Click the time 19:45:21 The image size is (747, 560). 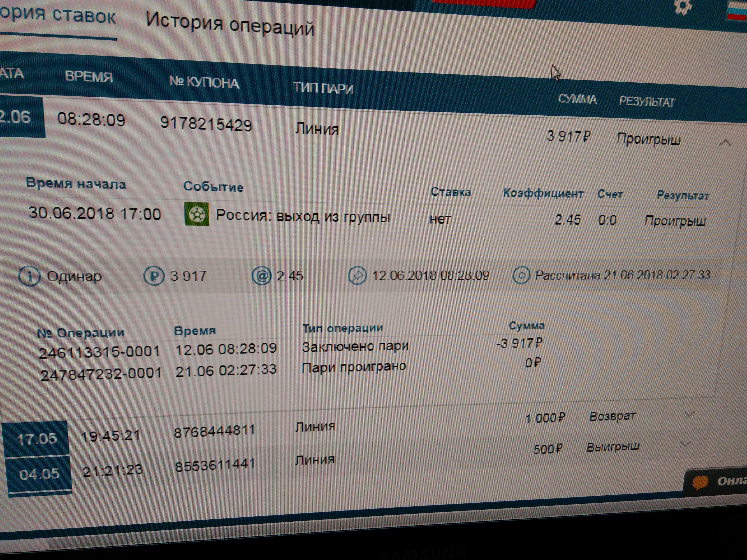110,436
